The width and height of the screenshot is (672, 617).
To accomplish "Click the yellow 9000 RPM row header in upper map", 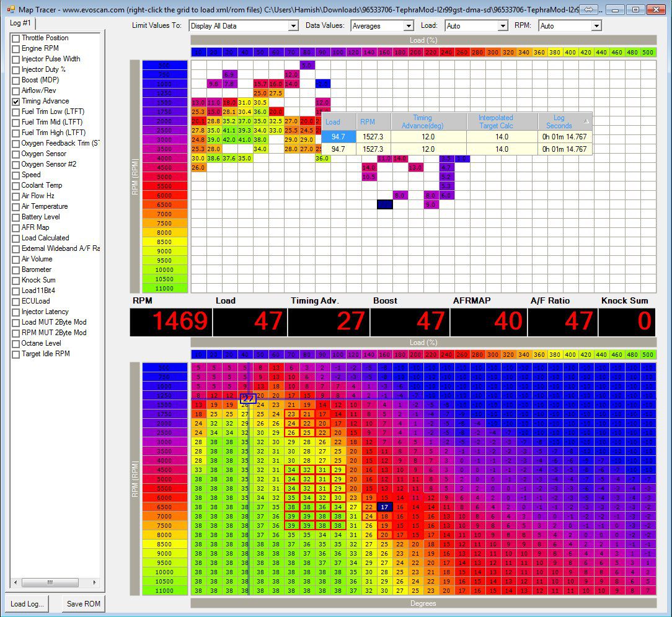I will pyautogui.click(x=164, y=252).
